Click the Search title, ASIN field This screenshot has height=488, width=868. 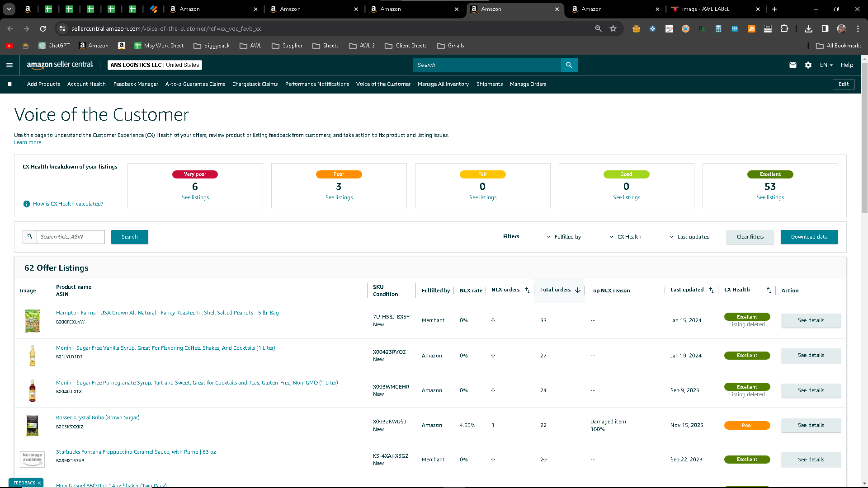[71, 237]
